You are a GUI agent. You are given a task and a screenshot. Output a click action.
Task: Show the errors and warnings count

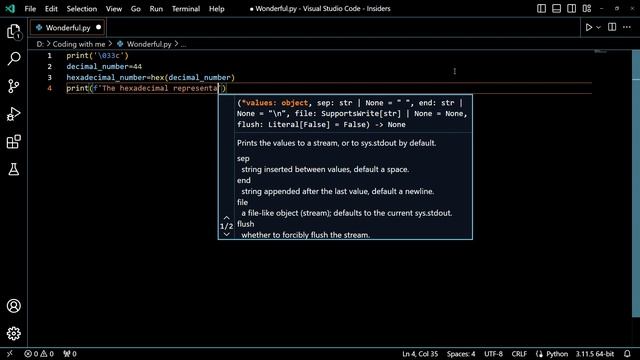(x=39, y=354)
